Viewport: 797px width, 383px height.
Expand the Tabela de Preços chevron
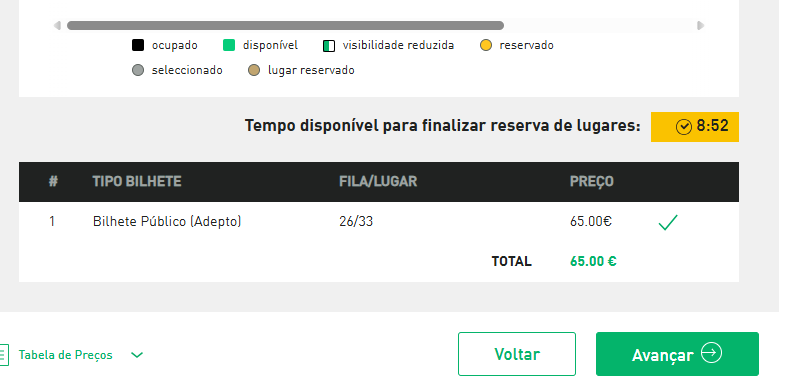coord(137,355)
